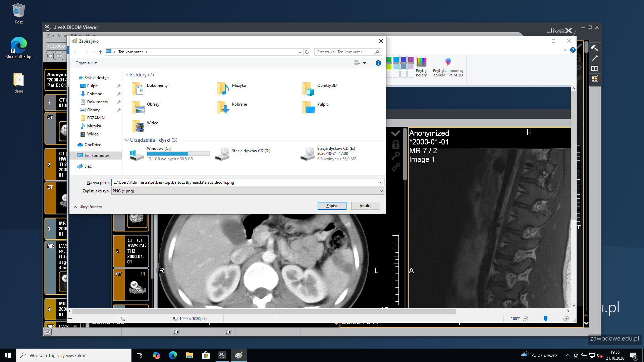Viewport: 644px width, 362px height.
Task: Click zoom in plus in Paint status bar
Action: pos(566,319)
